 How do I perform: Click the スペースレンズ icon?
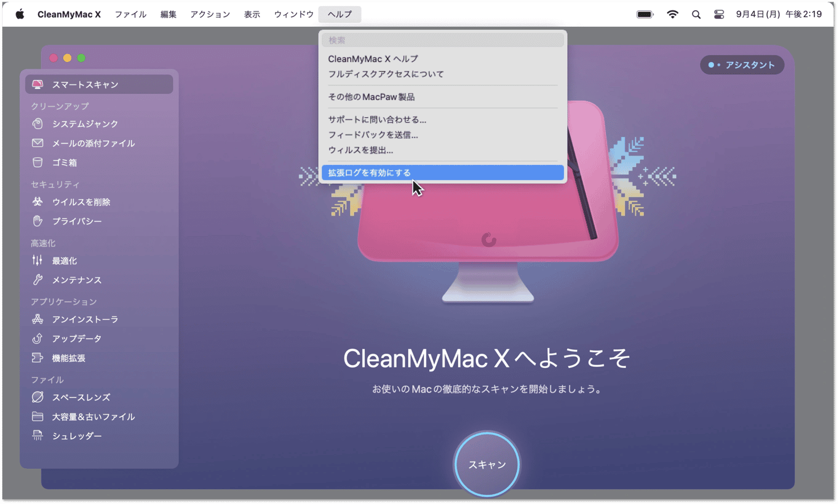38,397
